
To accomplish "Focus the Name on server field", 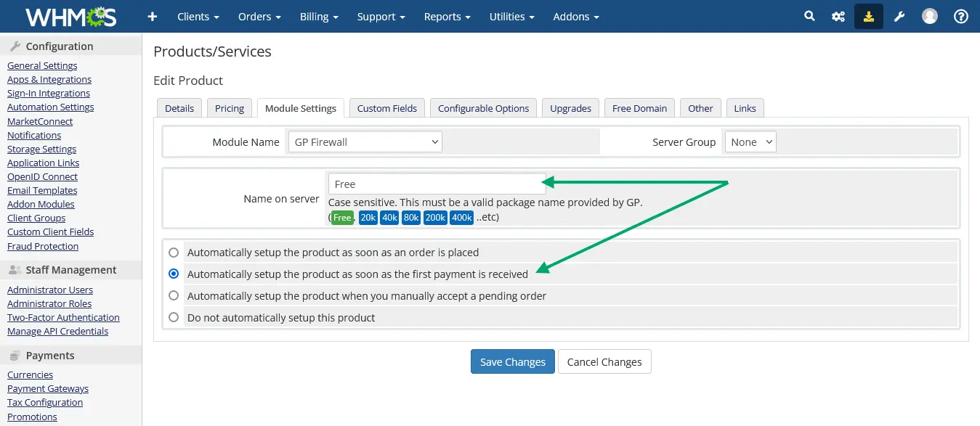I will [x=437, y=184].
